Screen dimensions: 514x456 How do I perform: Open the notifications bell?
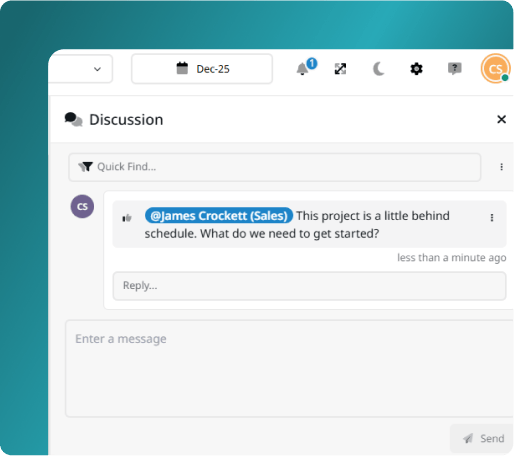pos(303,69)
